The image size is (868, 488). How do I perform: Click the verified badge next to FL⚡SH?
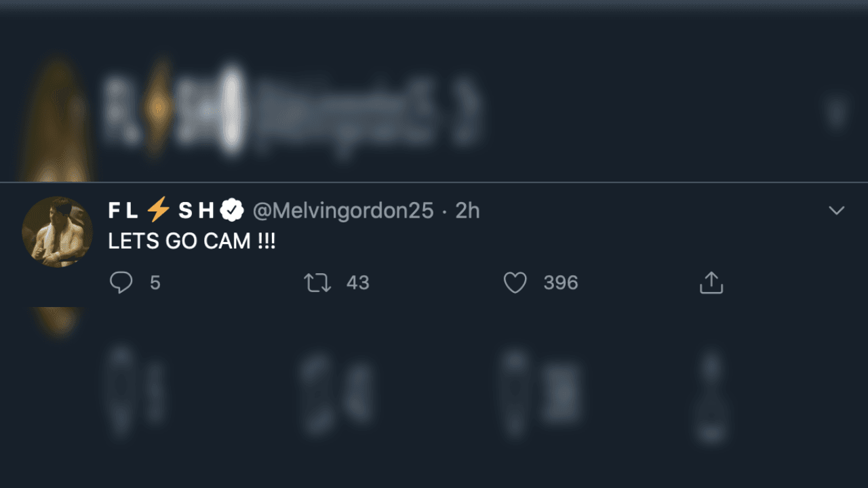pos(232,210)
